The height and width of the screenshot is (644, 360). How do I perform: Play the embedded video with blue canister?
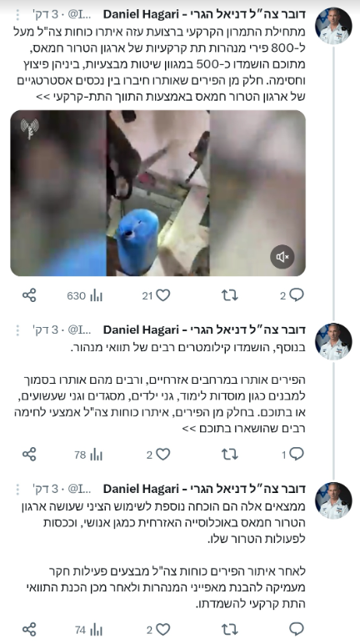(158, 193)
